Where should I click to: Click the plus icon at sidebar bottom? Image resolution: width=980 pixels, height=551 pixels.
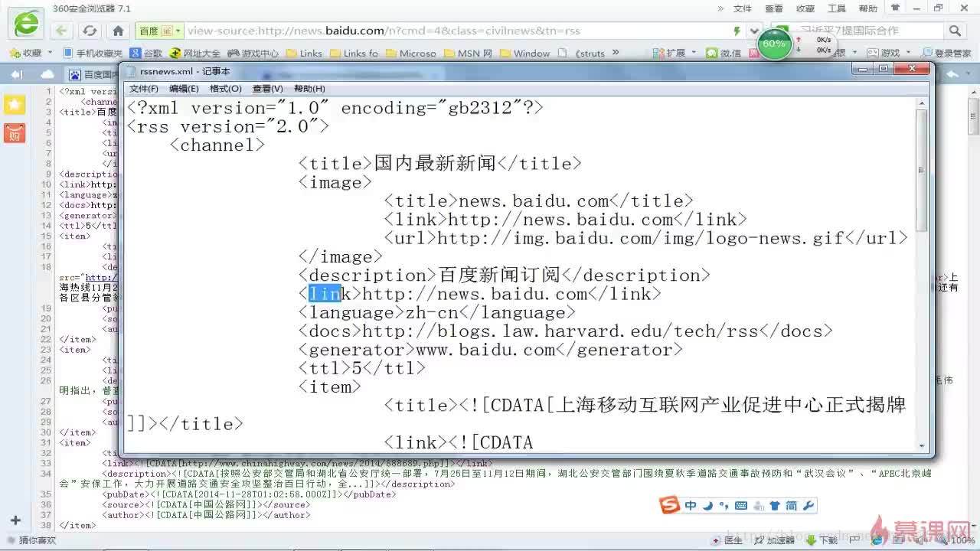click(15, 520)
